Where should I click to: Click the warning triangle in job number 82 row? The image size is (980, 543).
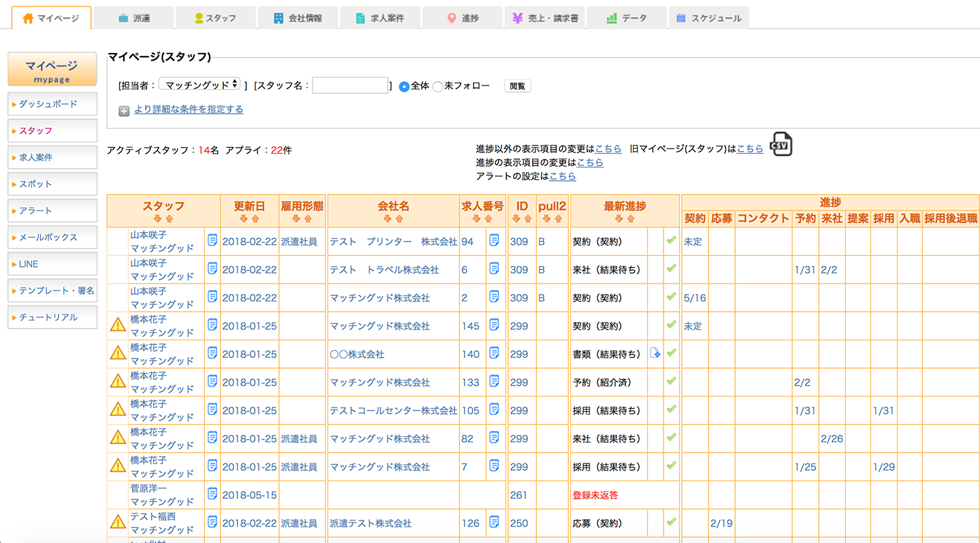pyautogui.click(x=118, y=438)
